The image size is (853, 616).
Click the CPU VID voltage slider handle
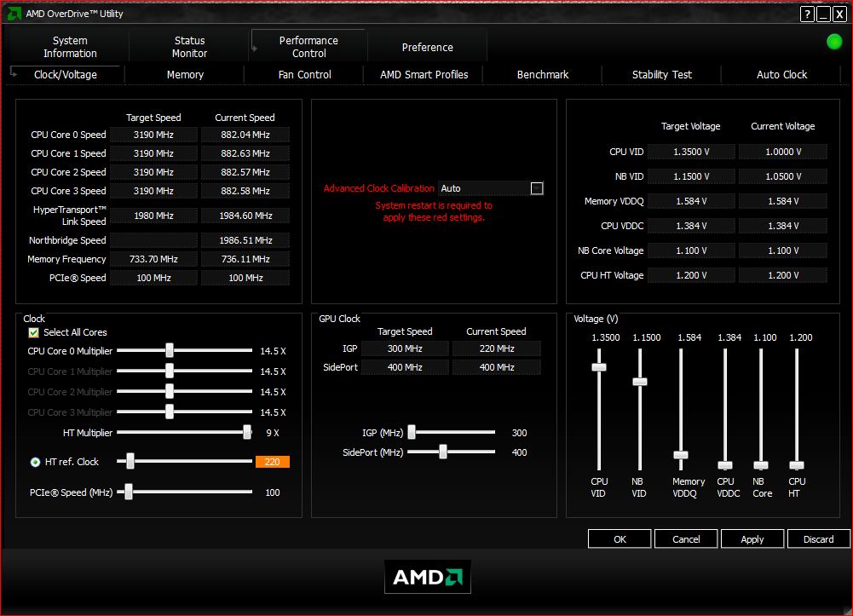point(599,367)
